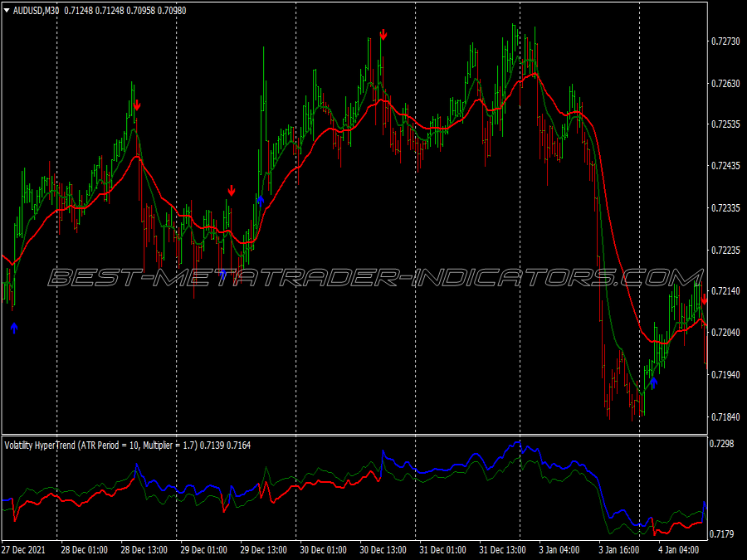Viewport: 747px width, 560px height.
Task: Click the 0.72140 price level on the axis
Action: (x=725, y=291)
